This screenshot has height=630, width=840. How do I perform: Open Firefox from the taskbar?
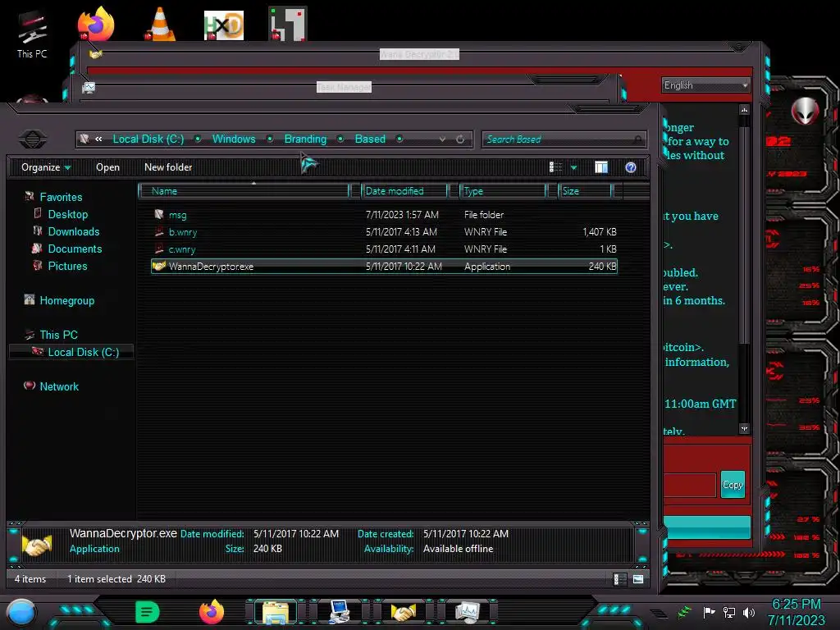click(x=212, y=612)
